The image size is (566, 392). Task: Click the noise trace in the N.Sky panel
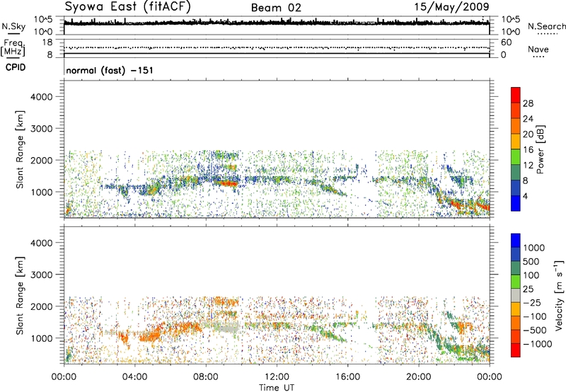[277, 23]
